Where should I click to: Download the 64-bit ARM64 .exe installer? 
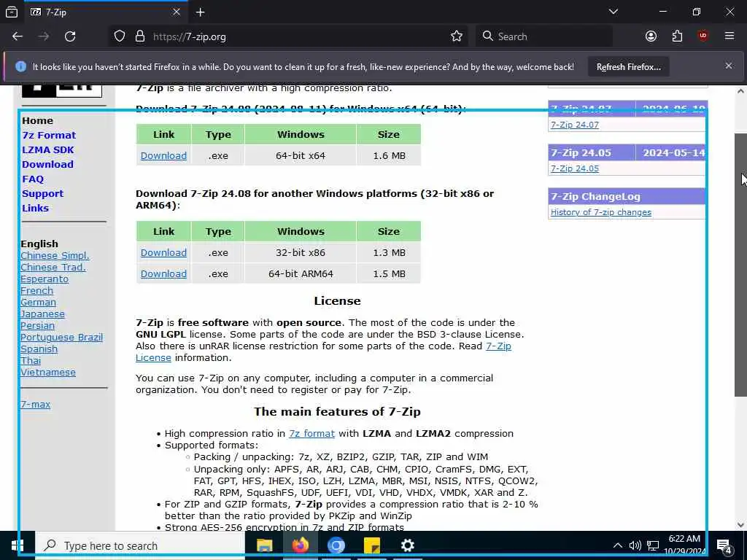(163, 274)
